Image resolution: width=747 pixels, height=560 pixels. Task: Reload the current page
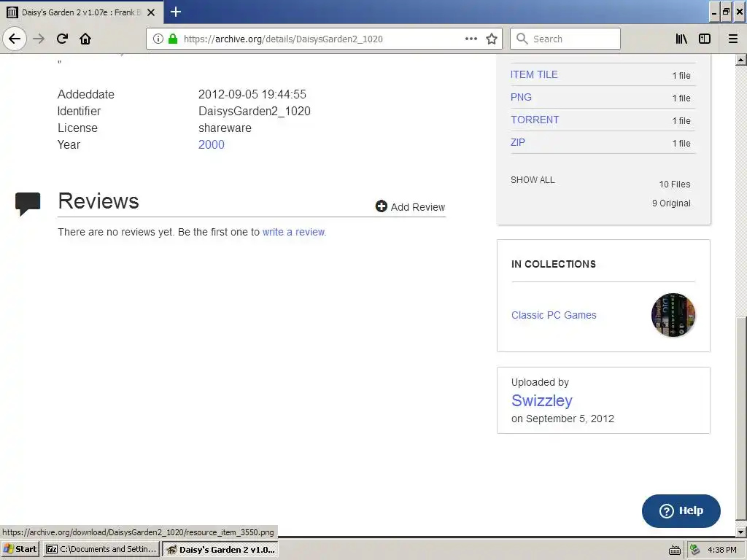point(62,39)
